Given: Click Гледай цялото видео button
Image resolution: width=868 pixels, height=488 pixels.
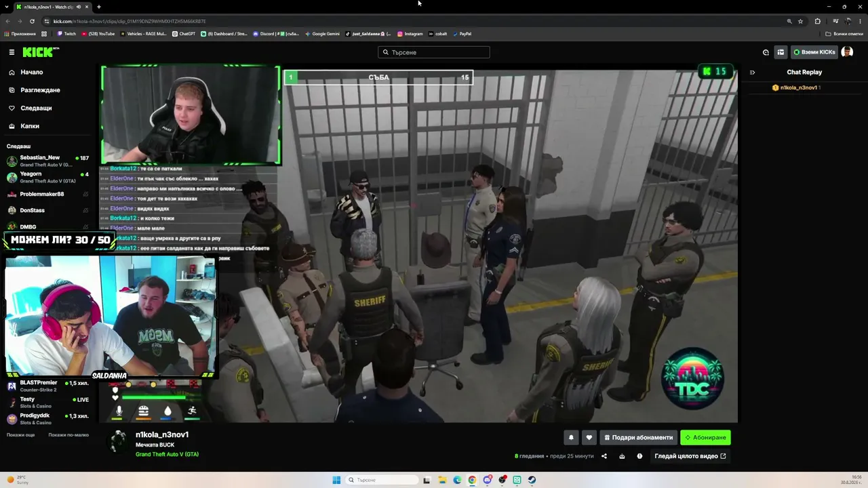Looking at the screenshot, I should tap(690, 456).
